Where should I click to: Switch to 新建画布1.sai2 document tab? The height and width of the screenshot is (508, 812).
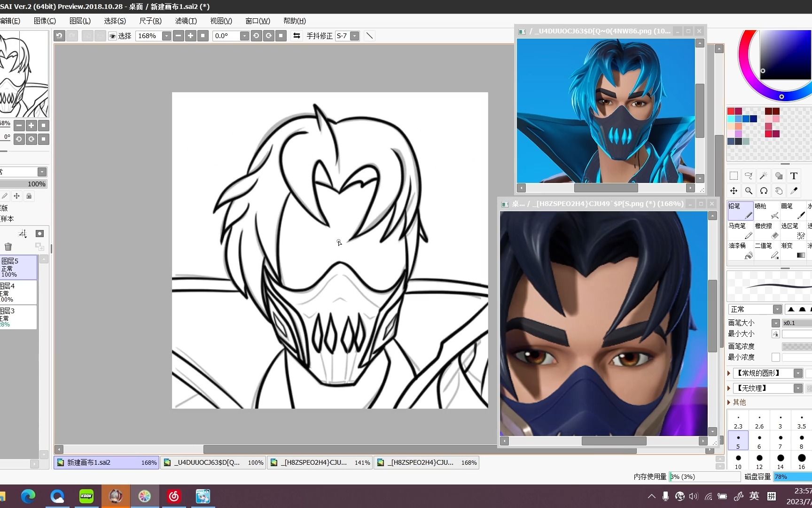pyautogui.click(x=106, y=463)
